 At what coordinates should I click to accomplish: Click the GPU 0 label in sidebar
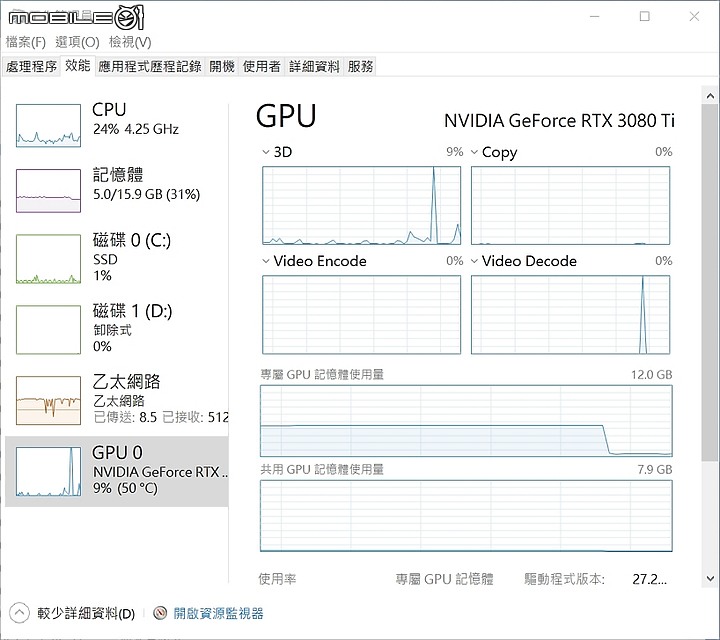point(117,453)
